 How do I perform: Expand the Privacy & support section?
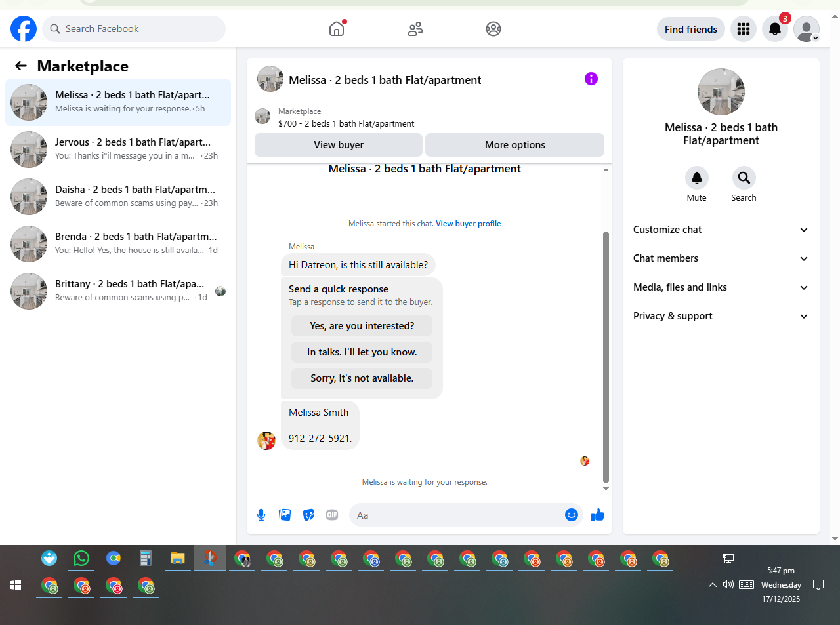pyautogui.click(x=721, y=316)
